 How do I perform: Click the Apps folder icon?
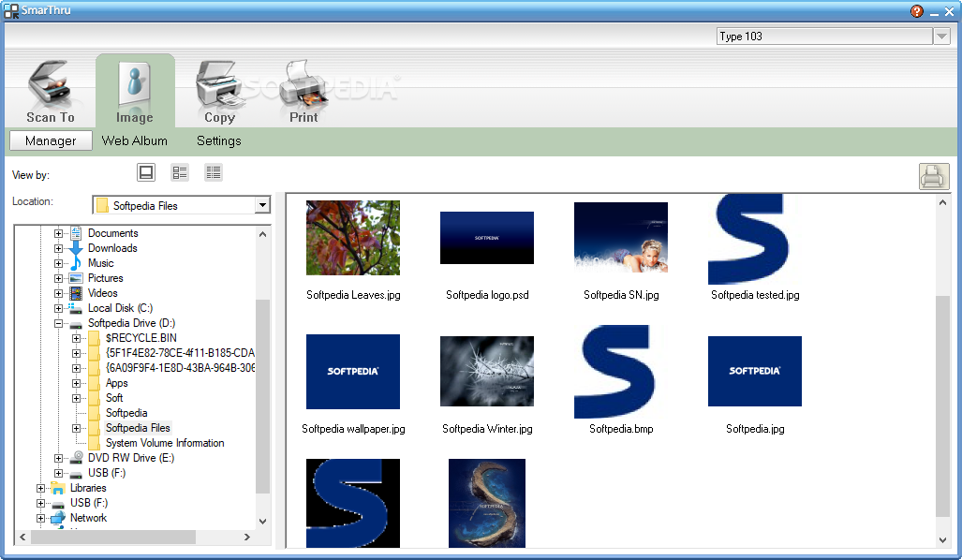coord(94,383)
